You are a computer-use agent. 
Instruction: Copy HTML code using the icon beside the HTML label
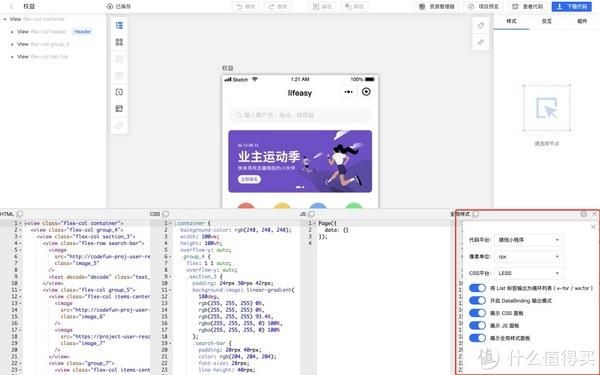click(x=20, y=214)
